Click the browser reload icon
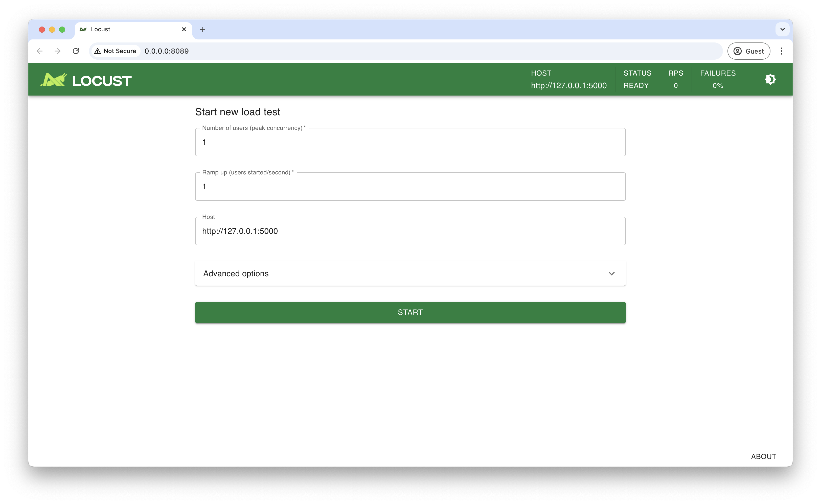This screenshot has width=821, height=504. [76, 51]
